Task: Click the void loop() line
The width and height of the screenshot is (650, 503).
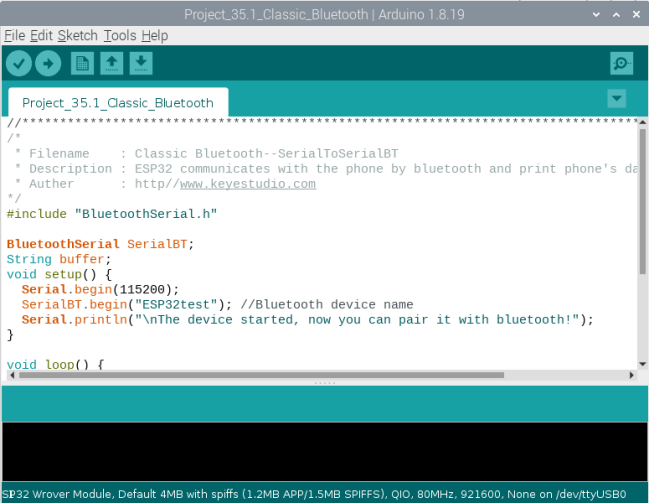Action: tap(55, 364)
